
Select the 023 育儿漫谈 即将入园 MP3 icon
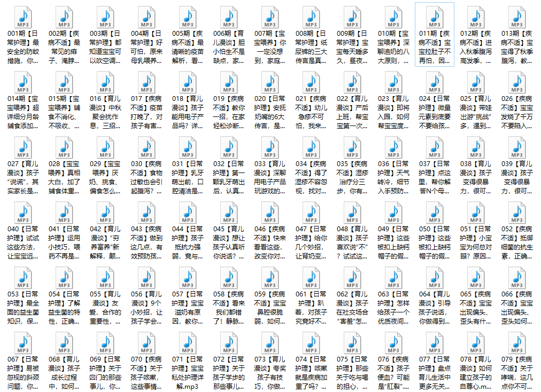[393, 82]
